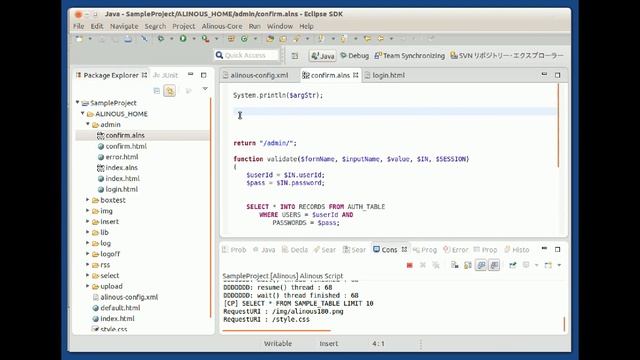Collapse the admin folder
This screenshot has width=640, height=360.
point(88,124)
